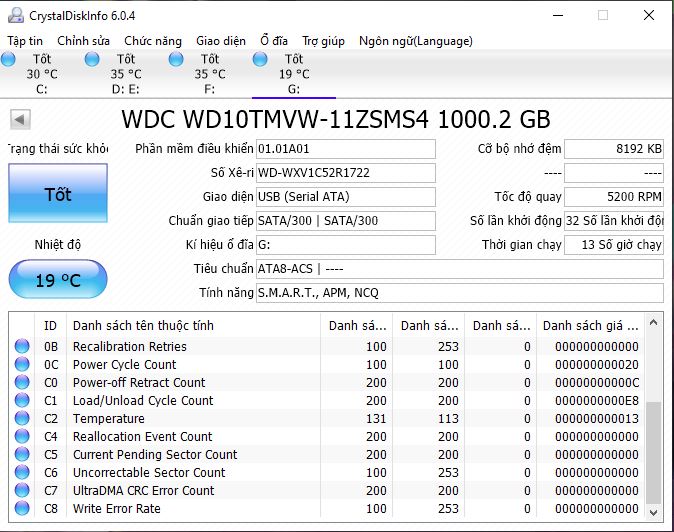Click status orb for Uncorrectable Sector Count row
Image resolution: width=674 pixels, height=532 pixels.
[22, 472]
